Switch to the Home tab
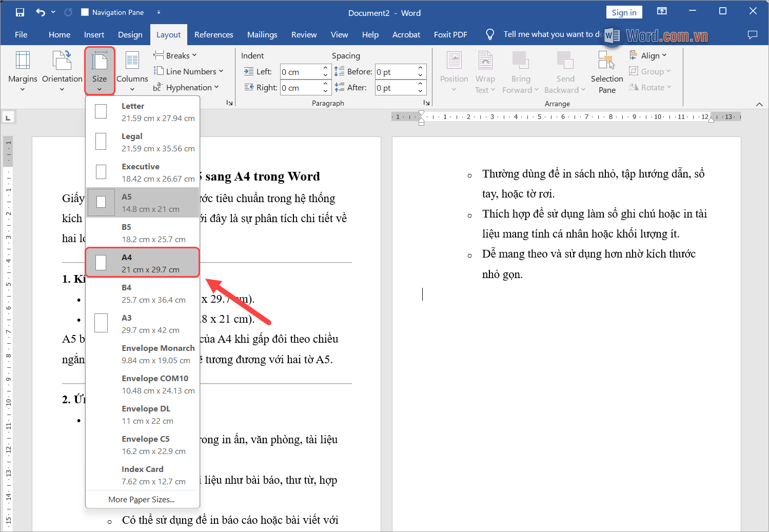This screenshot has width=769, height=532. tap(60, 34)
